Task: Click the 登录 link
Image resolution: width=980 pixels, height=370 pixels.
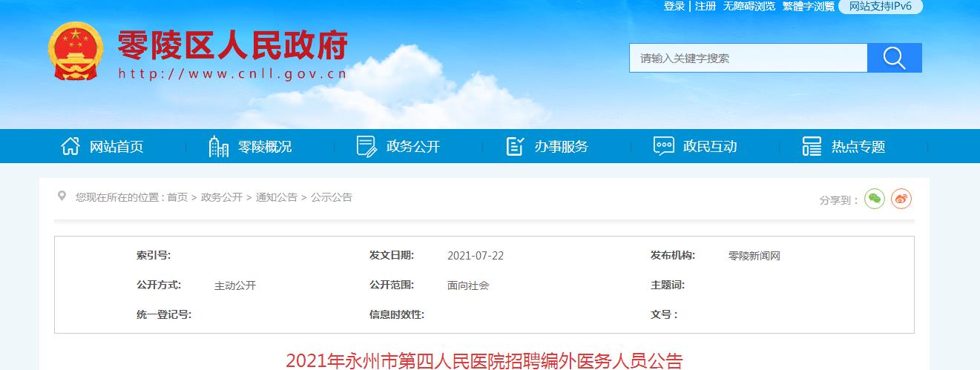Action: click(674, 6)
